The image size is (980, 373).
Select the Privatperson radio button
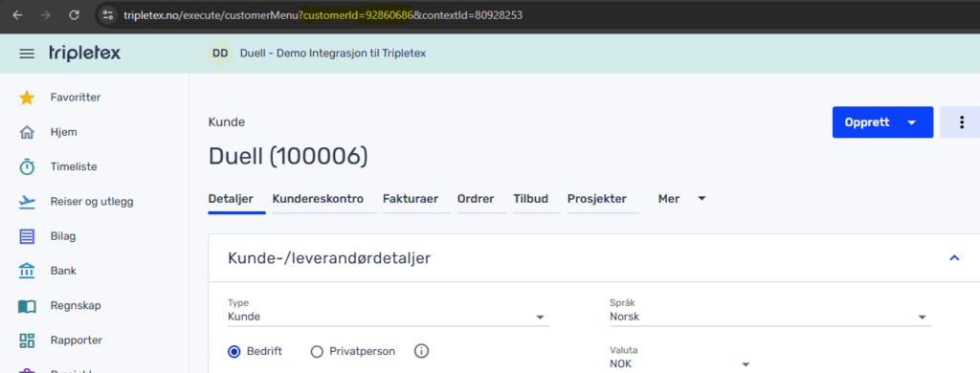tap(316, 352)
